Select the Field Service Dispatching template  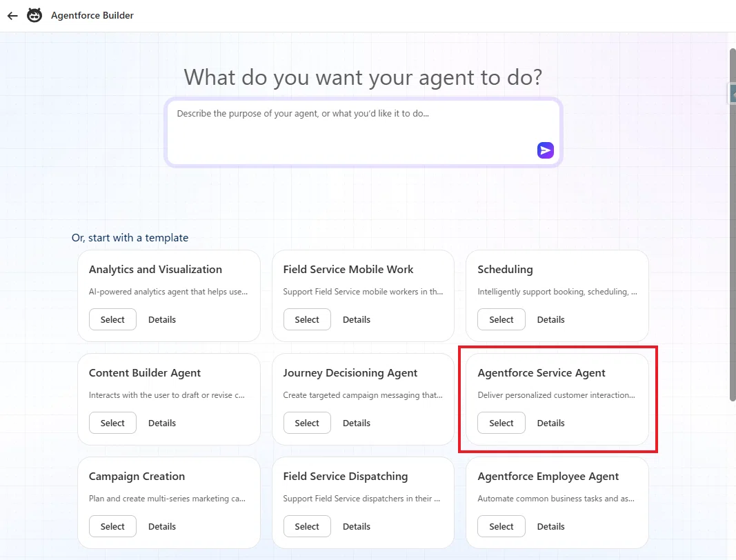click(x=307, y=526)
